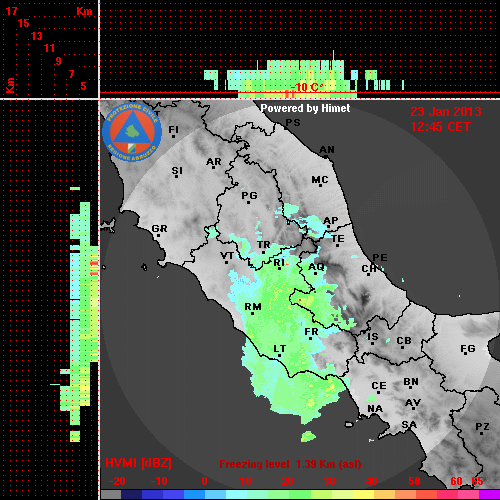The width and height of the screenshot is (500, 500).
Task: Click the Protezione Civile Regione Abruzzo logo
Action: pyautogui.click(x=132, y=132)
